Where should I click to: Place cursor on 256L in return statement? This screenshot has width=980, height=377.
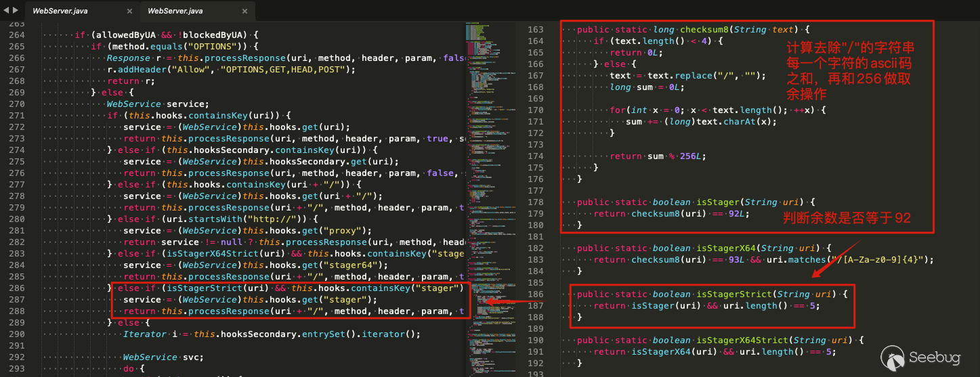tap(691, 156)
